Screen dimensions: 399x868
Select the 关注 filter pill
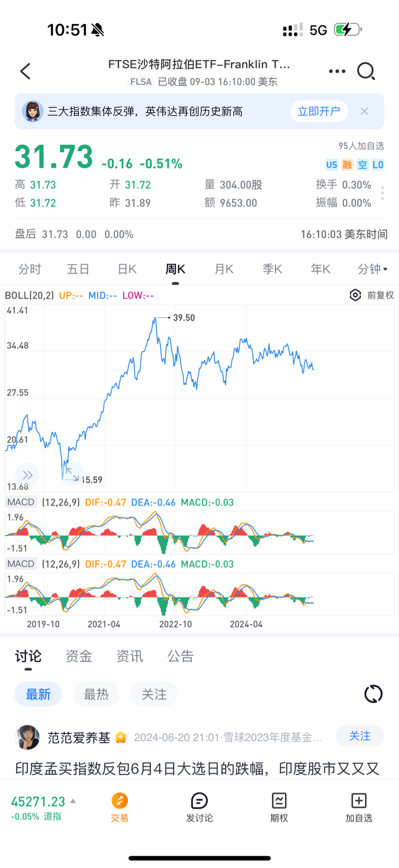154,694
